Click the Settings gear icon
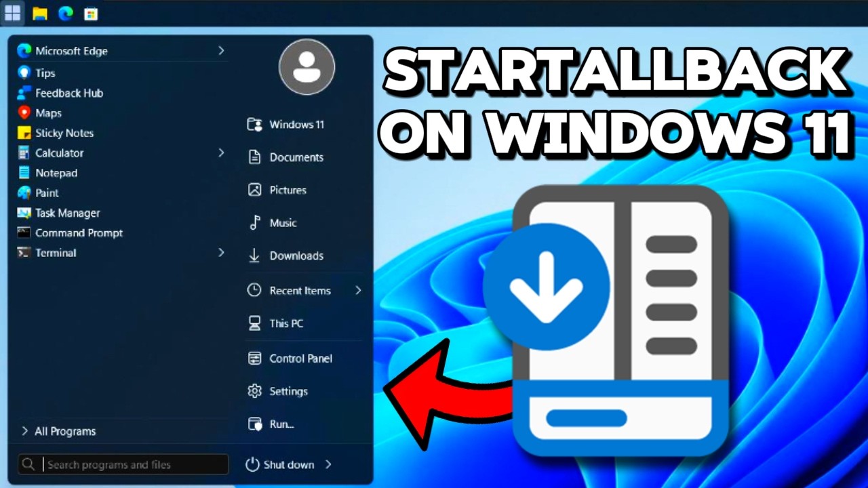 click(255, 391)
